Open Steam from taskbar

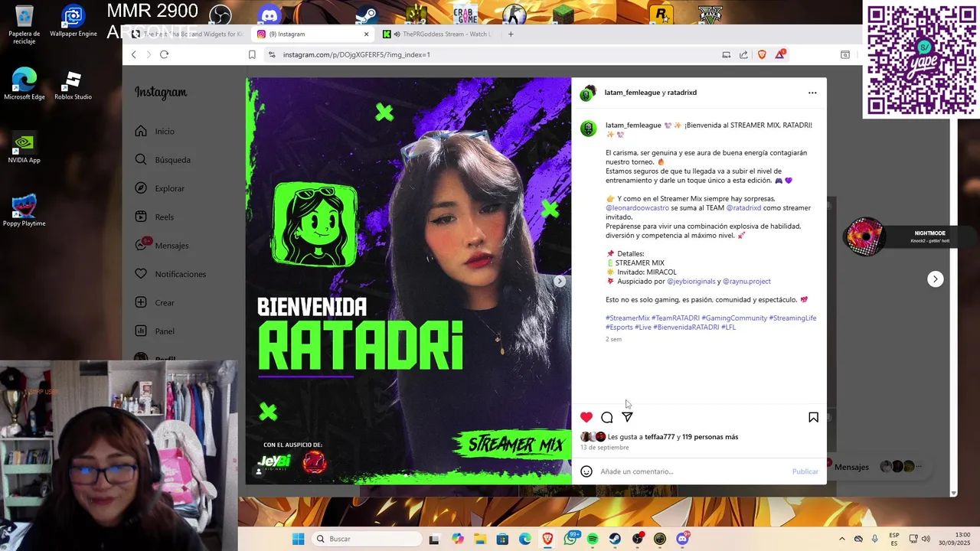615,539
